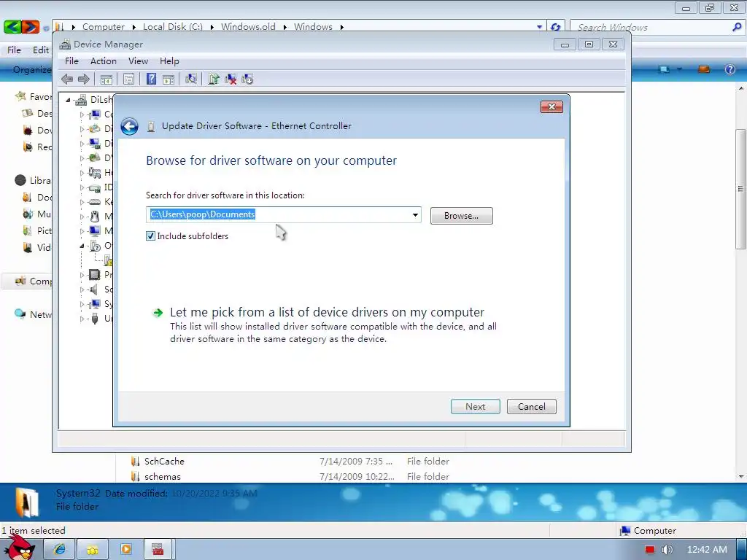This screenshot has width=747, height=560.
Task: Cancel the Update Driver Software wizard
Action: [532, 407]
